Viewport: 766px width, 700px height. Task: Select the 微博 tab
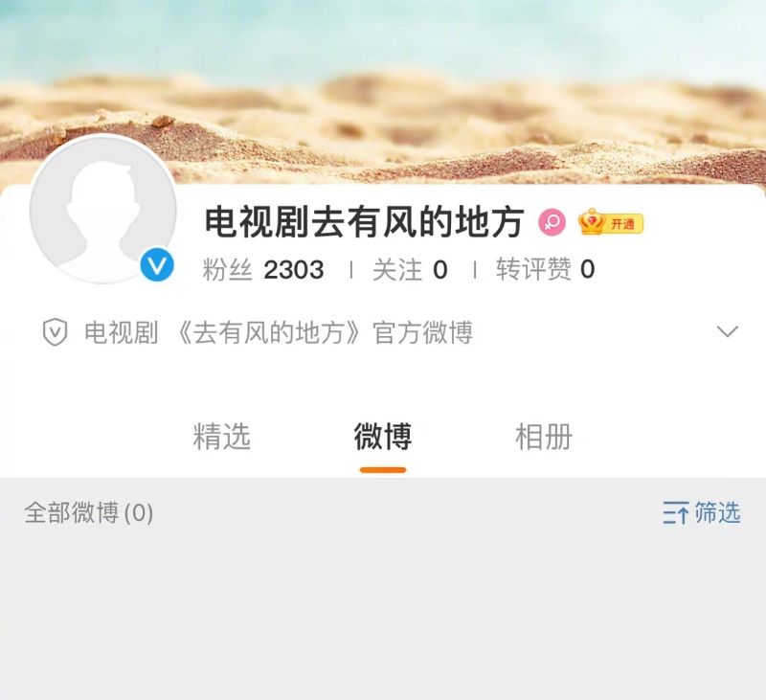click(383, 437)
